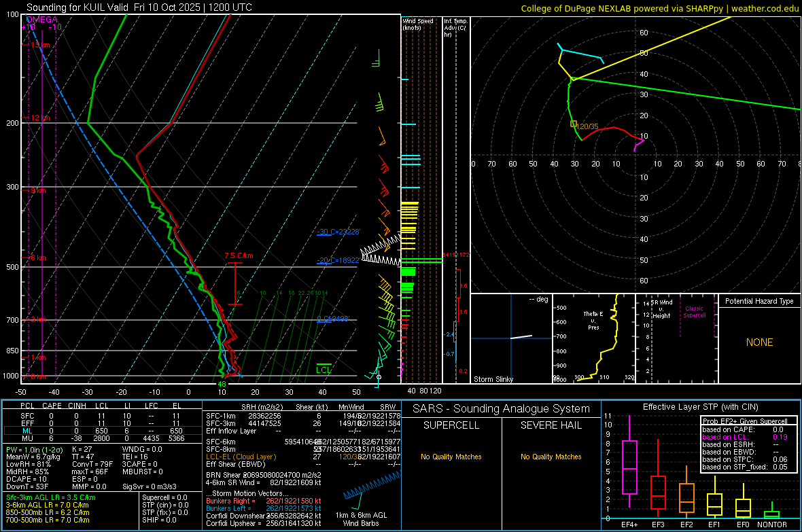Click the purple 'Classic Supercell' label
The width and height of the screenshot is (802, 532).
(694, 312)
